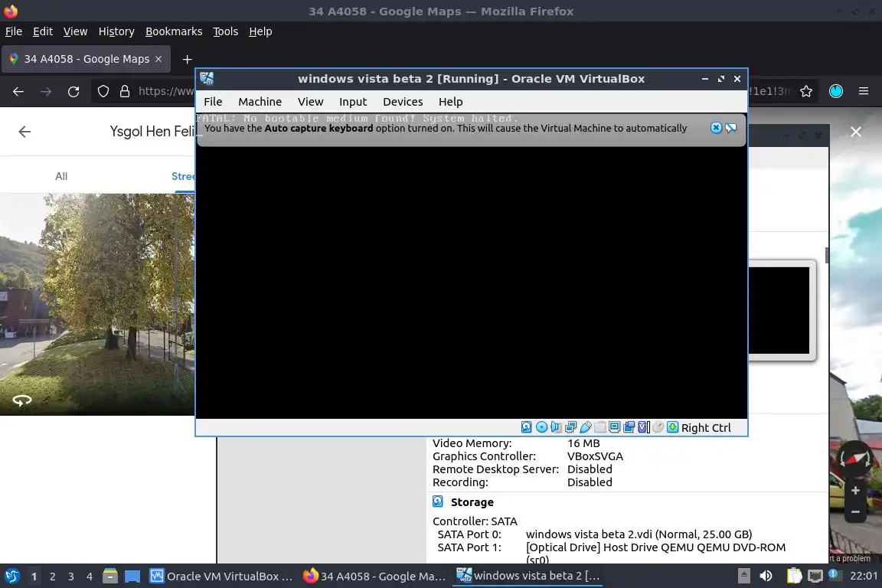Close the 34 A4058 Google Maps tab
The image size is (882, 588).
coord(158,59)
